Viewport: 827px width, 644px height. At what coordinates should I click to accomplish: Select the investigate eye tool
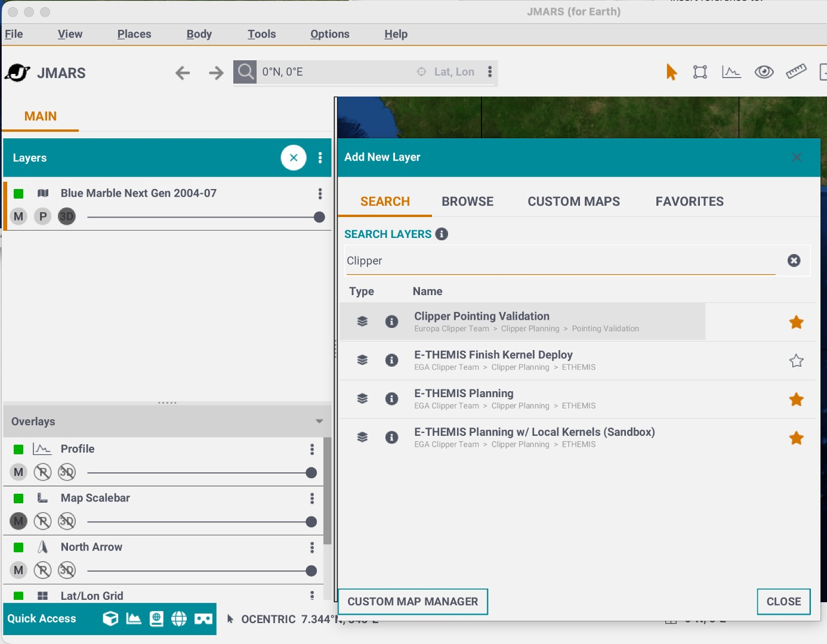click(x=764, y=72)
